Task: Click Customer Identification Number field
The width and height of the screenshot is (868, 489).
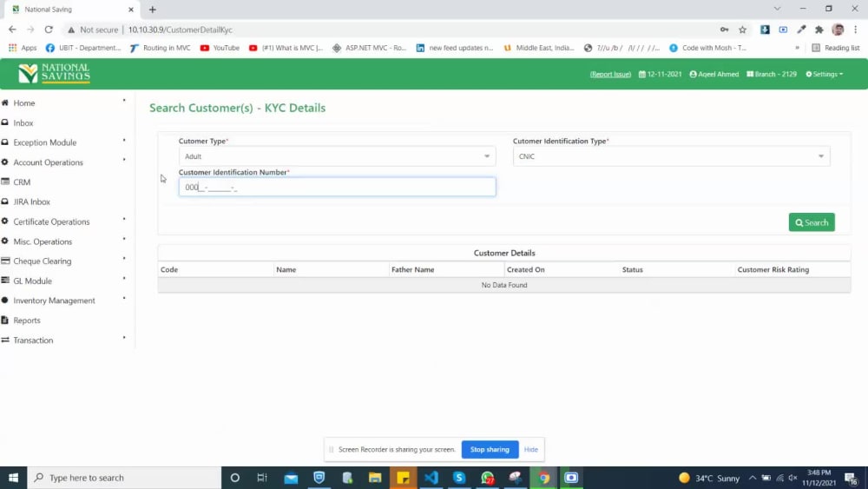Action: (x=337, y=188)
